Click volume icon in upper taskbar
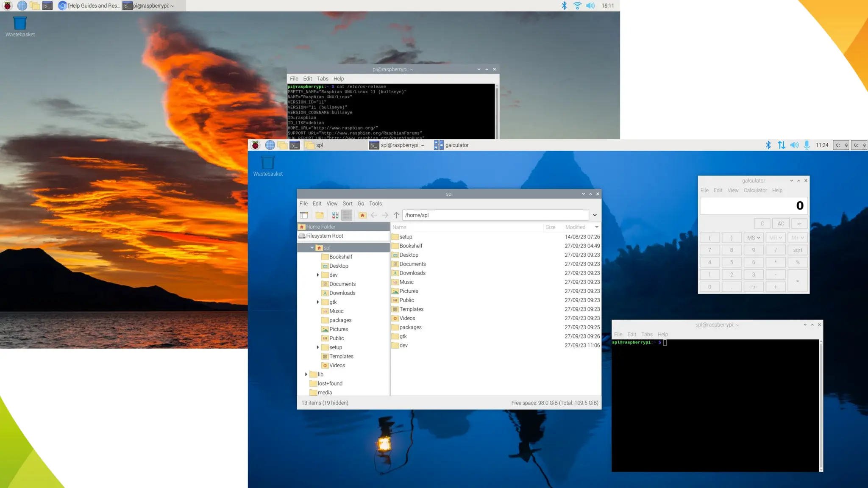This screenshot has height=488, width=868. [x=590, y=6]
